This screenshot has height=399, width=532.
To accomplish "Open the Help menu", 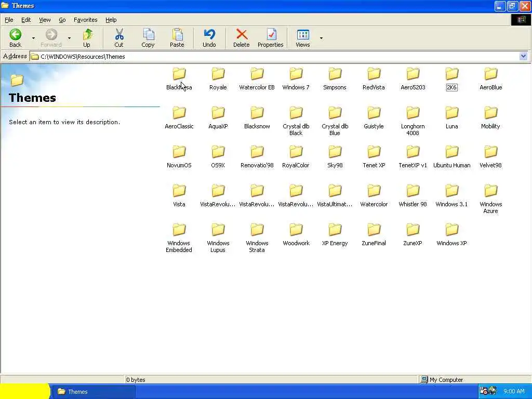I will pyautogui.click(x=111, y=20).
